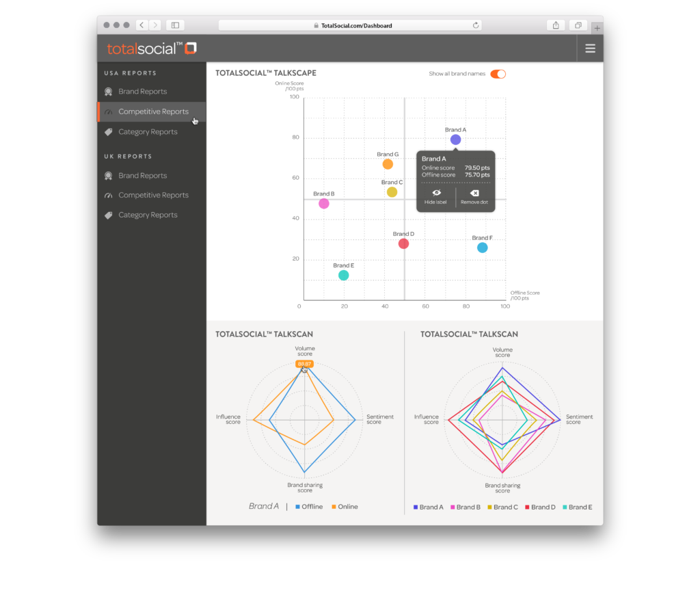Toggle the browser sidebar button
The width and height of the screenshot is (700, 595).
point(175,25)
